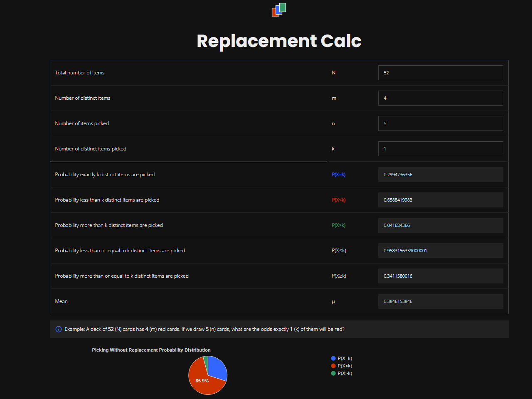The image size is (532, 399).
Task: Select the P(X<k) result value 0.6588419983
Action: (440, 200)
